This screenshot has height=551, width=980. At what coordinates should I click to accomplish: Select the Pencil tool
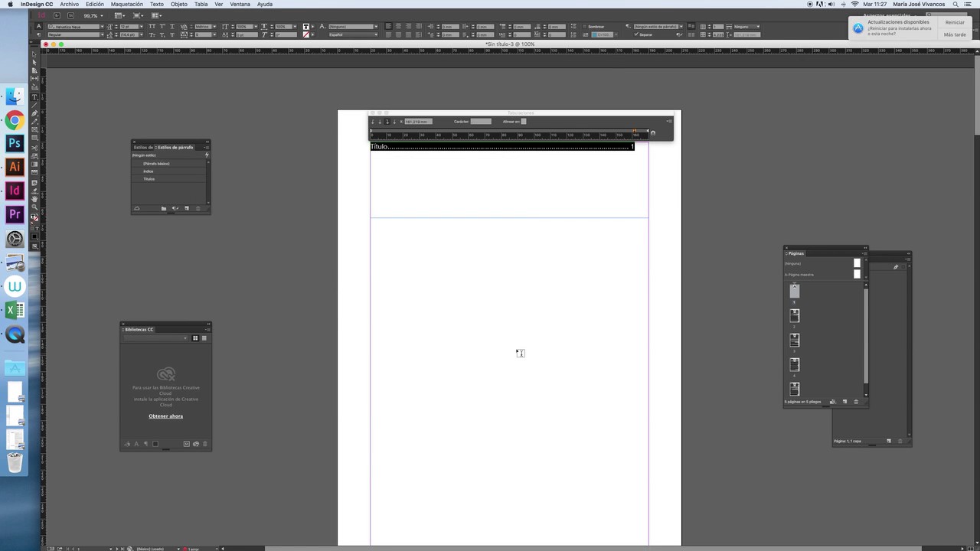tap(34, 122)
